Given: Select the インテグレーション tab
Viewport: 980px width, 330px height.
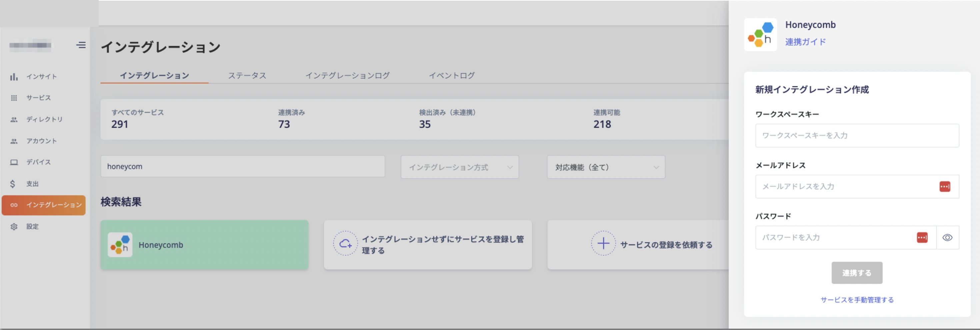Looking at the screenshot, I should click(x=154, y=75).
